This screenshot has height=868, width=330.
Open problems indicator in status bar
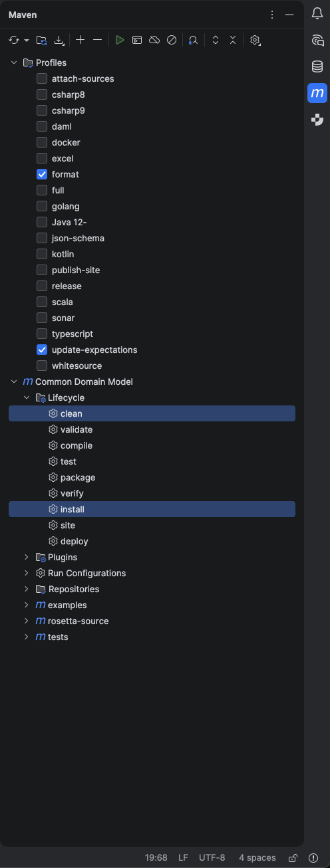click(x=313, y=858)
